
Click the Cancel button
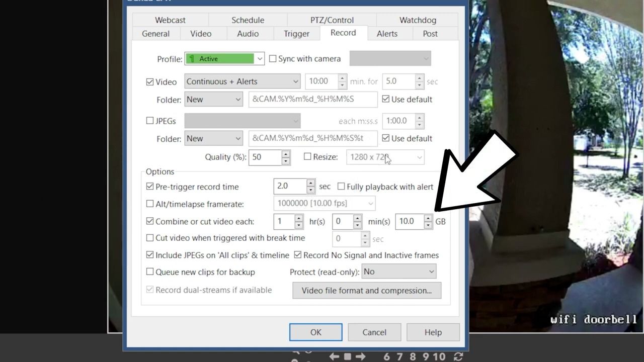374,332
